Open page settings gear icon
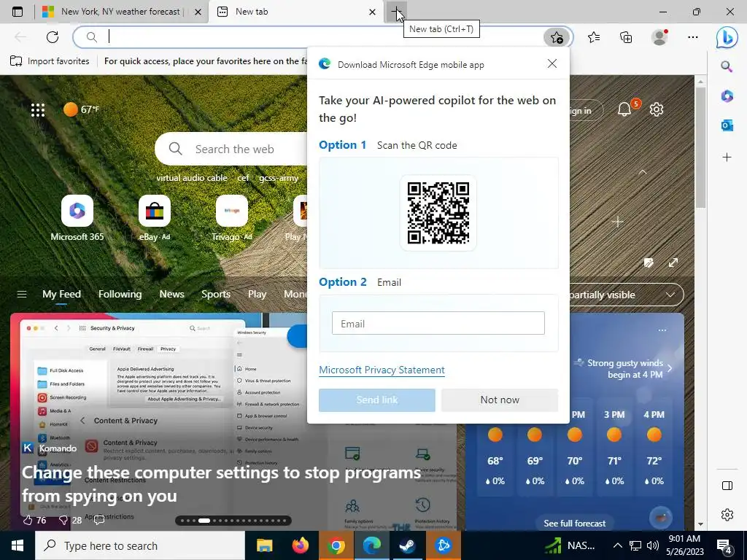747x560 pixels. (x=657, y=109)
